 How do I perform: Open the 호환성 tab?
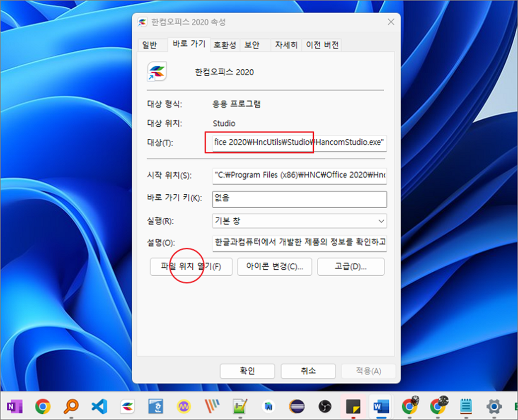pyautogui.click(x=225, y=45)
